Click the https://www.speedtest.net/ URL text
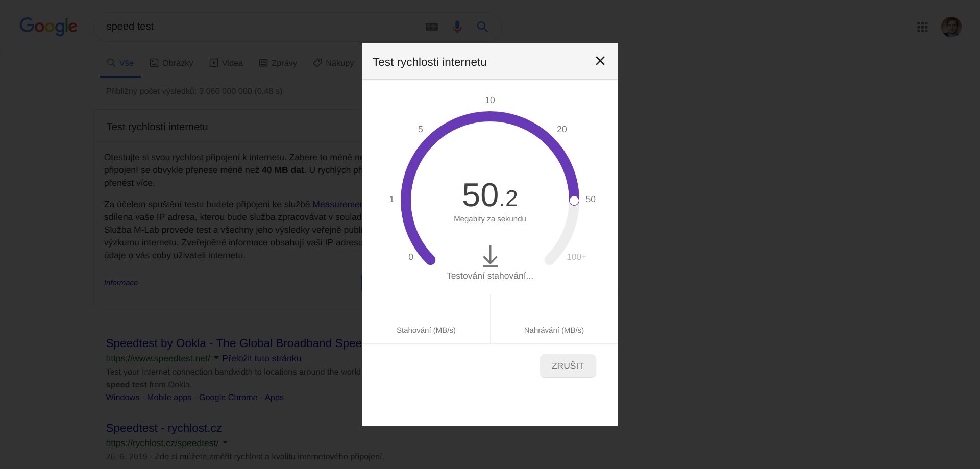Screen dimensions: 980x469 click(x=158, y=358)
